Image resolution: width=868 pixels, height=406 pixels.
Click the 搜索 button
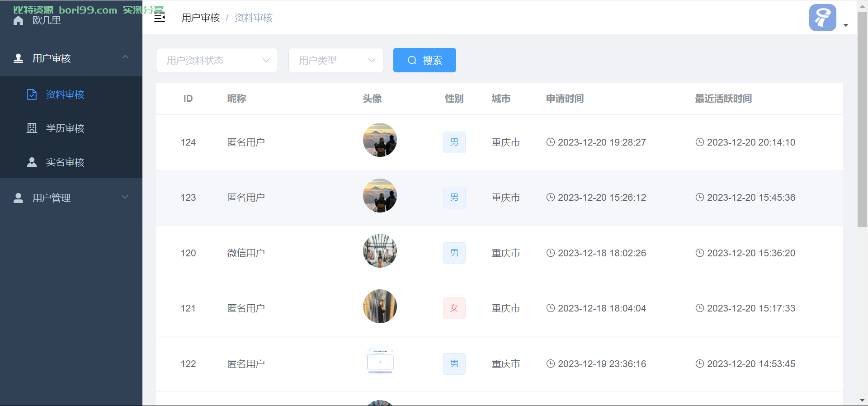click(425, 60)
